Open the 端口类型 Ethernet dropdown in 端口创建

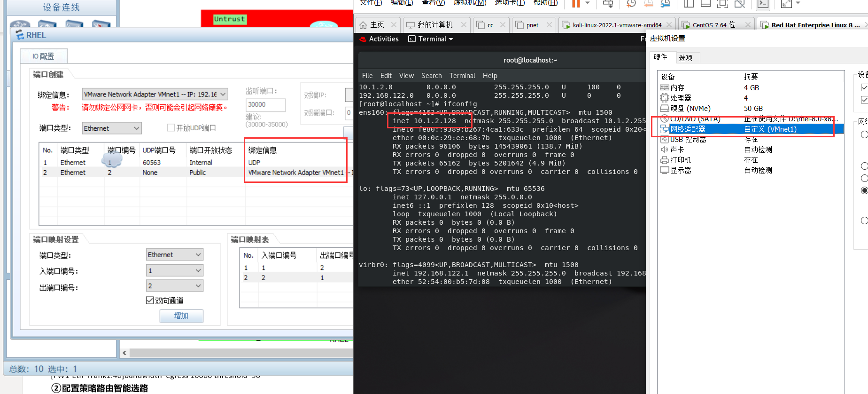[112, 128]
